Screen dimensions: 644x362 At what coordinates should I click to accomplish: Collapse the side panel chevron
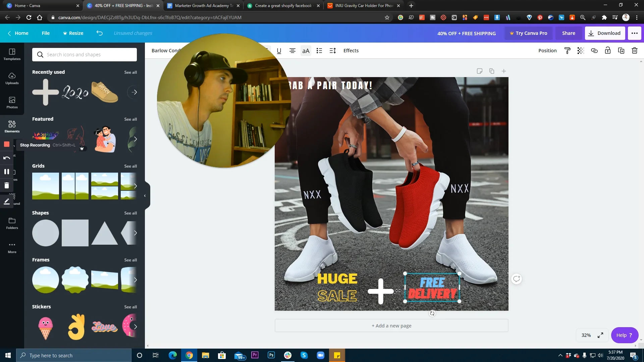tap(145, 196)
